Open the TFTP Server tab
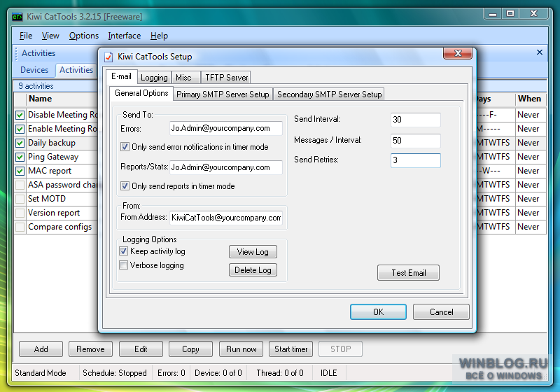 [226, 78]
